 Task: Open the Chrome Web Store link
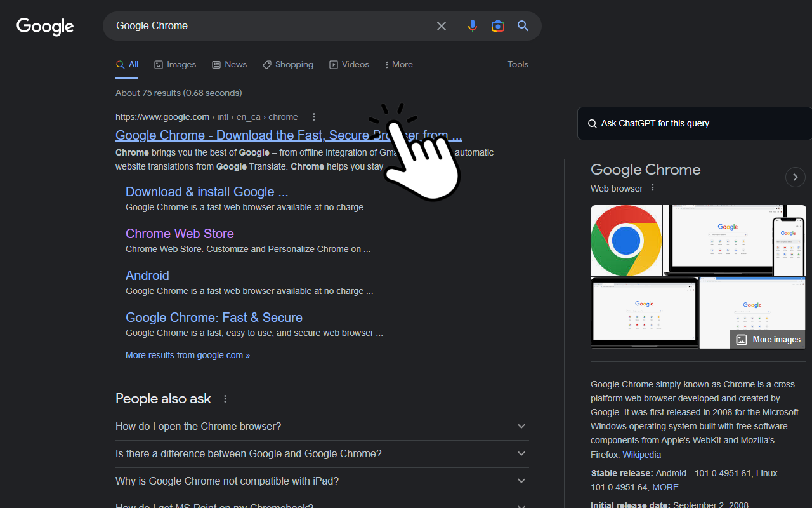[180, 234]
